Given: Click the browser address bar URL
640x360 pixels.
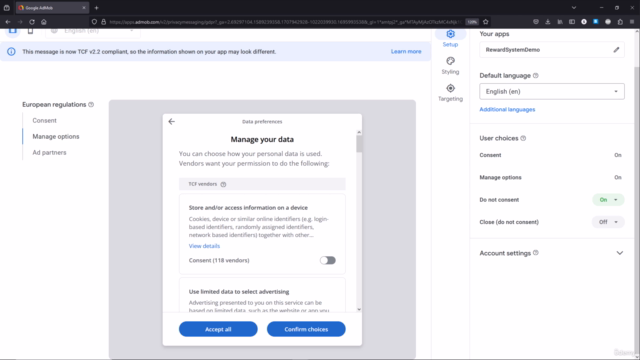Looking at the screenshot, I should coord(285,22).
